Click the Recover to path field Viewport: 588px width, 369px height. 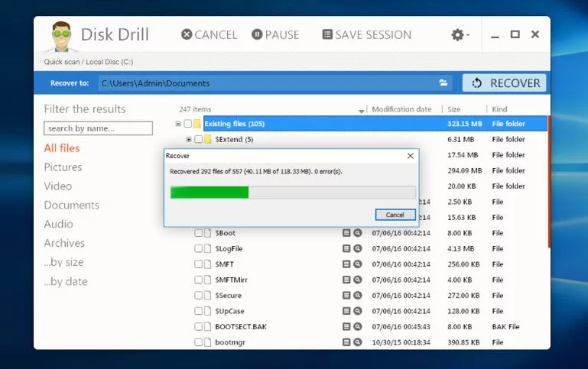pyautogui.click(x=275, y=83)
